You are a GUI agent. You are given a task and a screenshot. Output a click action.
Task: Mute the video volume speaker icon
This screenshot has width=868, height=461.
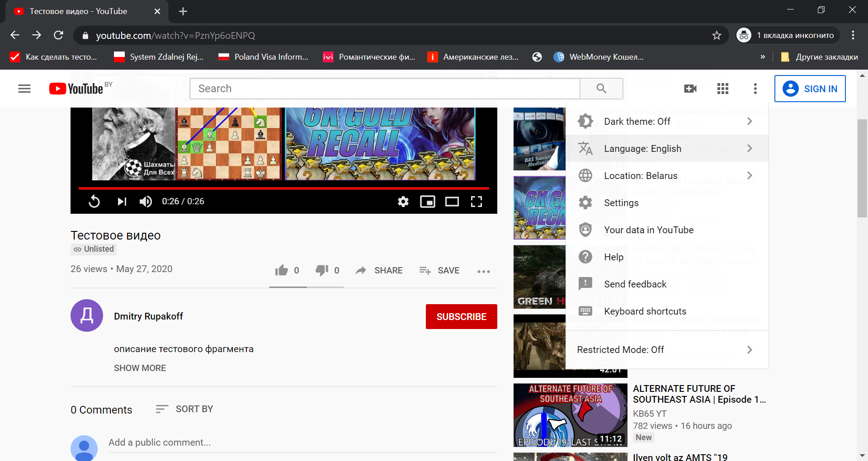146,201
